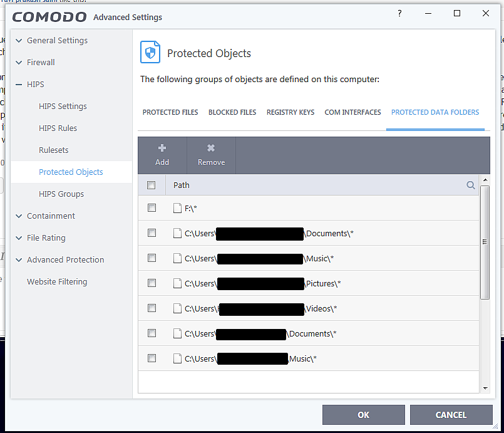Screen dimensions: 504x433
Task: Switch to Blocked Files tab
Action: (232, 112)
